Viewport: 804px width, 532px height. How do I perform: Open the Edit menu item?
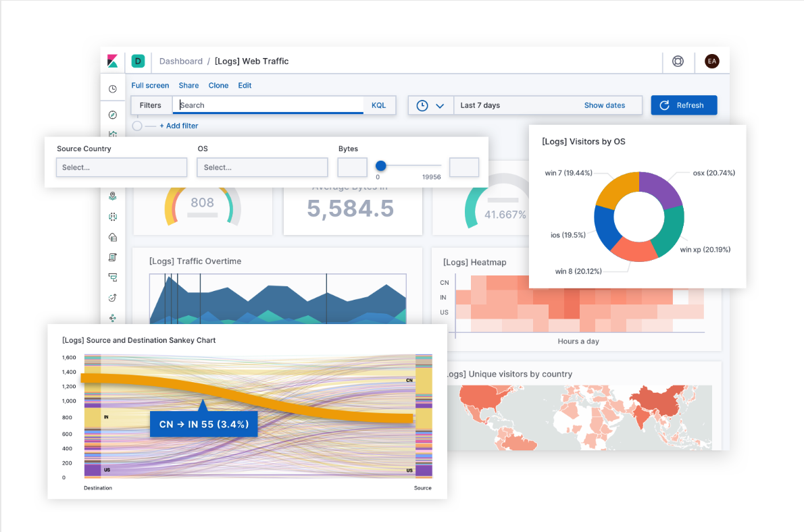point(245,85)
